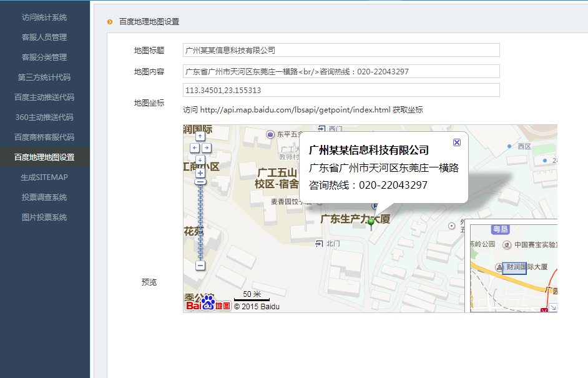The width and height of the screenshot is (588, 378).
Task: Open 第三方统计代码 in the sidebar
Action: [x=44, y=77]
